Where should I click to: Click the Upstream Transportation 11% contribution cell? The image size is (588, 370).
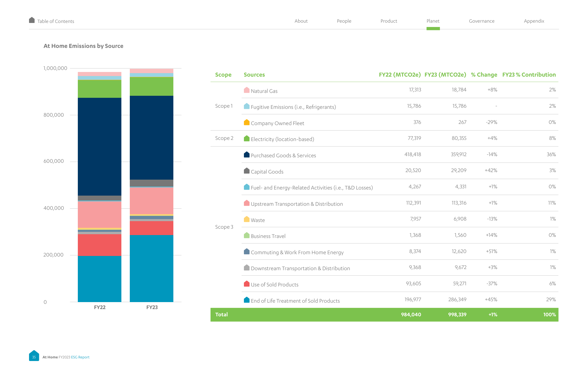coord(552,203)
